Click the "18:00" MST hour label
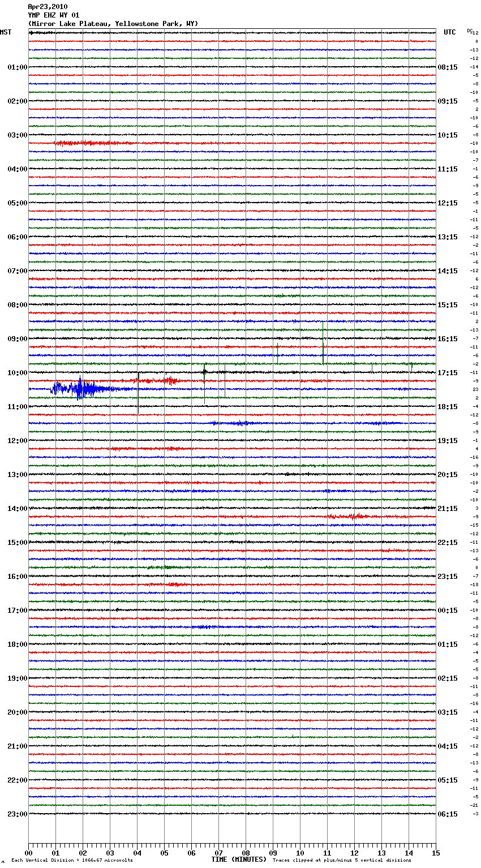The image size is (481, 868). tap(17, 644)
